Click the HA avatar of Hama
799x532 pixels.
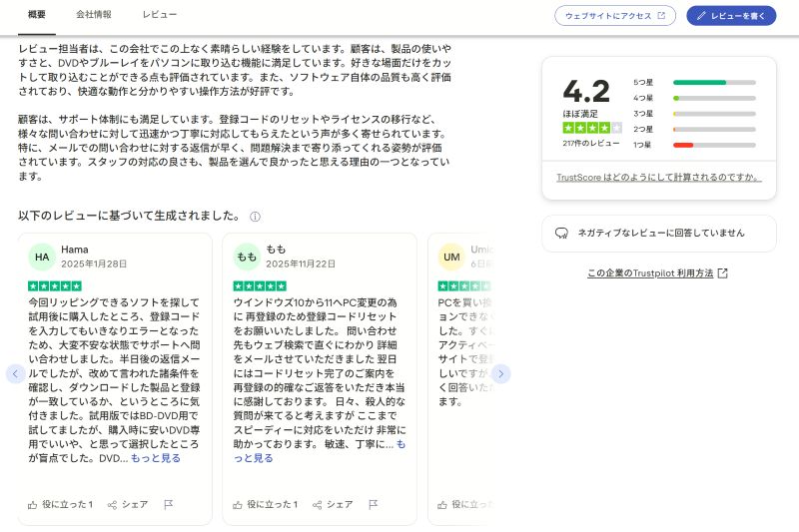pyautogui.click(x=42, y=258)
